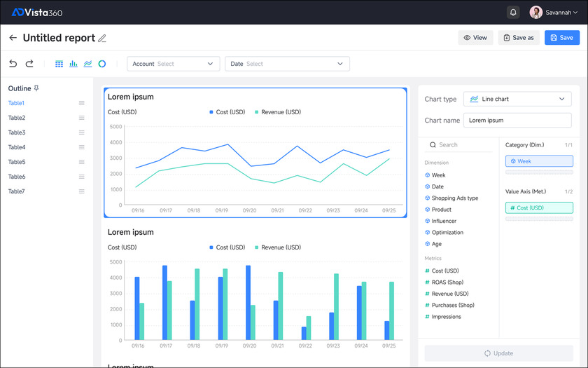
Task: Insert a table using the table icon
Action: click(x=59, y=64)
